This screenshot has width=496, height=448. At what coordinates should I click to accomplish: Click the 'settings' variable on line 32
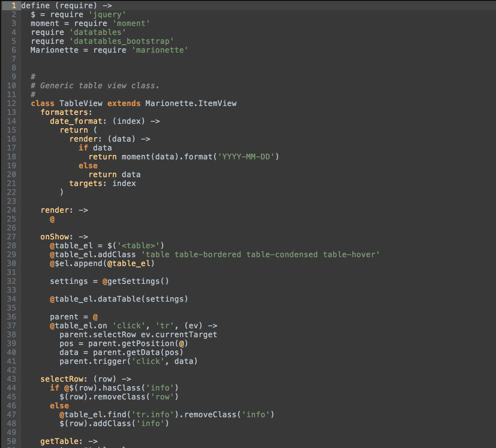pos(69,281)
